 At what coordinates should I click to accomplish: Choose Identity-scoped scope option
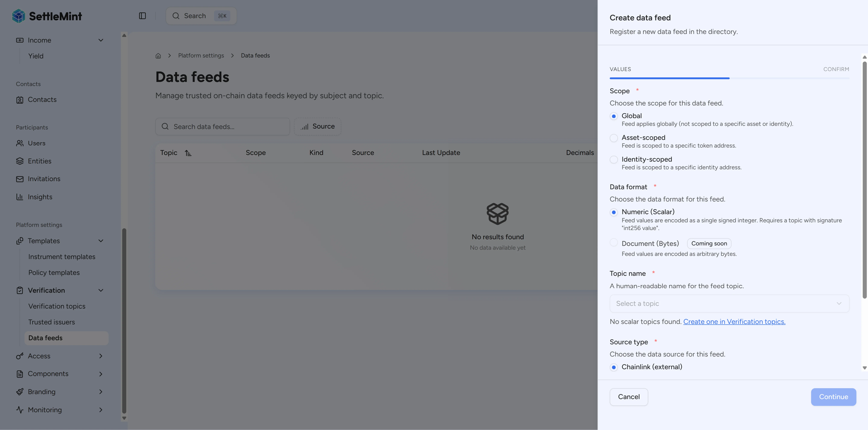click(x=614, y=160)
